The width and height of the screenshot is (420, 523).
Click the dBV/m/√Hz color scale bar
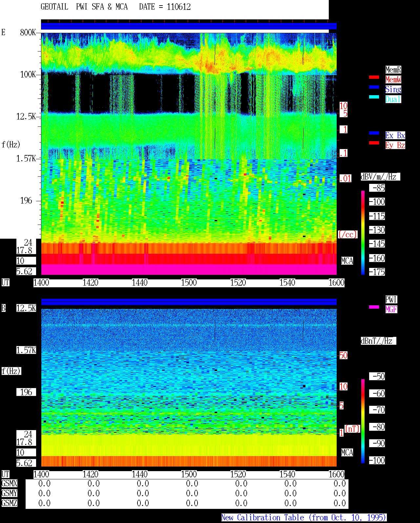click(x=363, y=233)
